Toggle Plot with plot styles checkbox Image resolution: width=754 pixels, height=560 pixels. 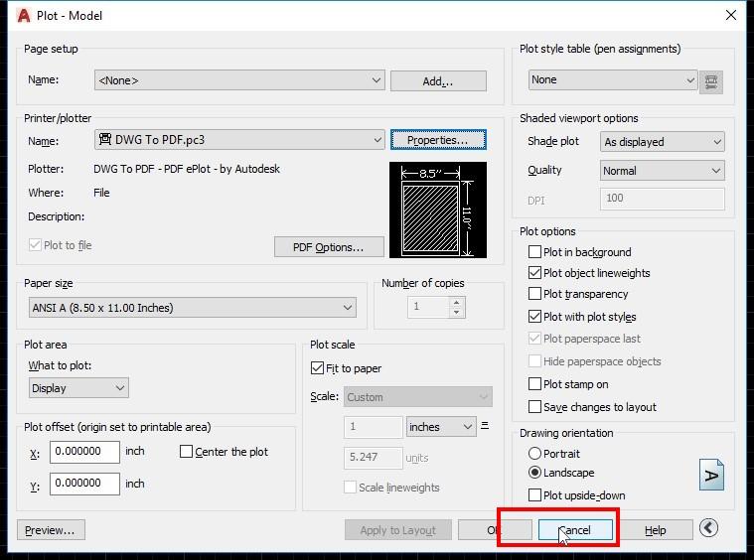tap(534, 317)
